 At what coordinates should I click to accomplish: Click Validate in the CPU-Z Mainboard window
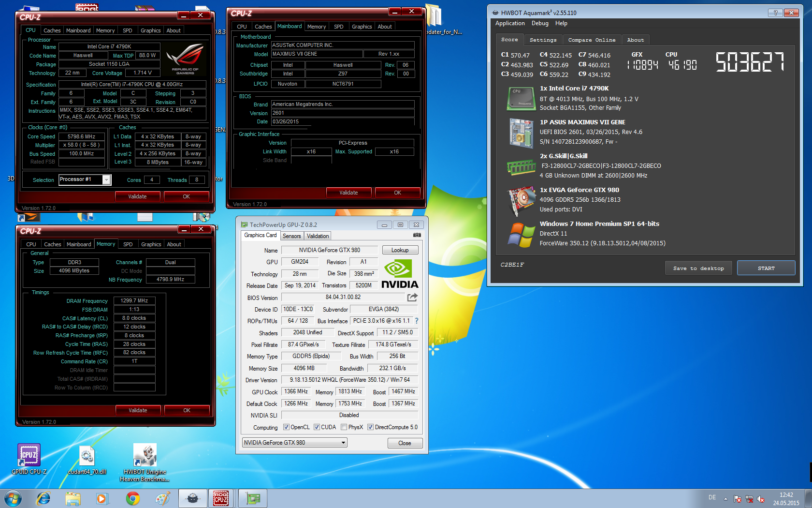pyautogui.click(x=348, y=193)
